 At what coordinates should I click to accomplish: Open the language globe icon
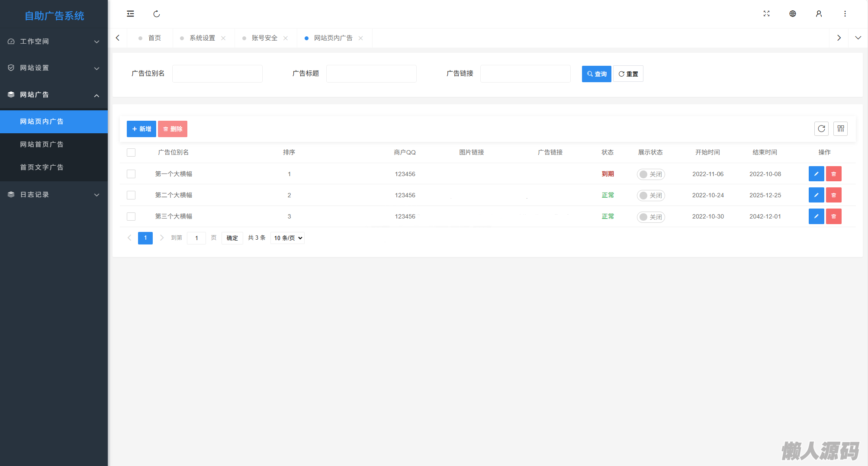[x=792, y=14]
